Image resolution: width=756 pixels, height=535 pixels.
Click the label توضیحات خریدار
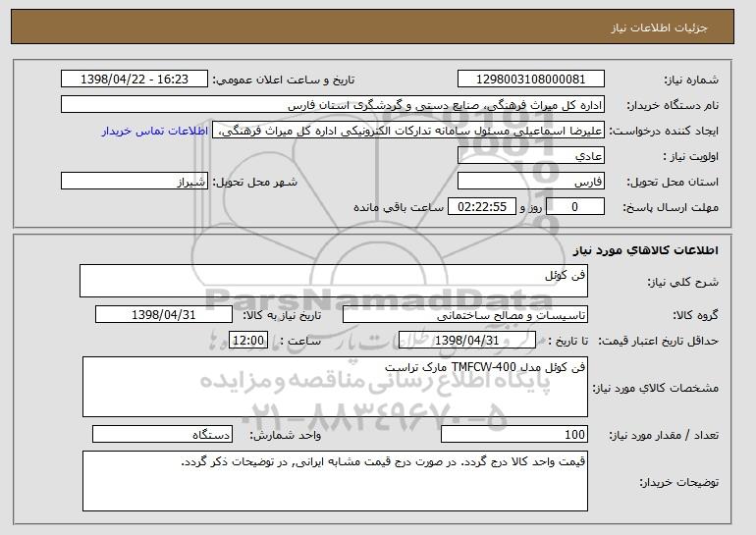tap(679, 482)
